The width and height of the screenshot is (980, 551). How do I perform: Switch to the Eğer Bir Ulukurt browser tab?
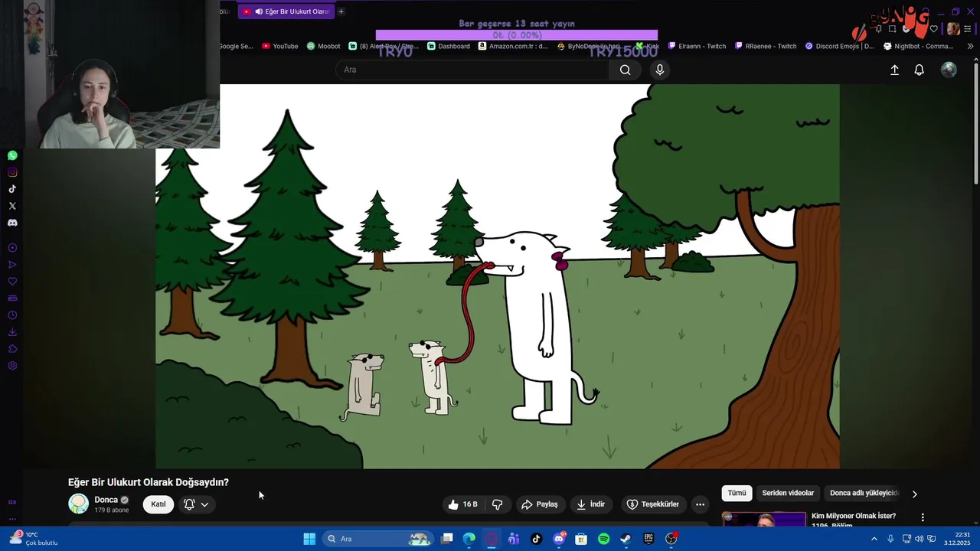286,11
